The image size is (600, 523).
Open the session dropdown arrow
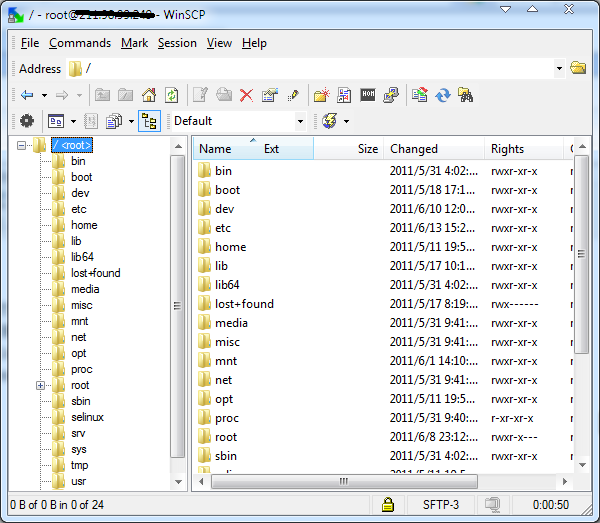coord(346,122)
